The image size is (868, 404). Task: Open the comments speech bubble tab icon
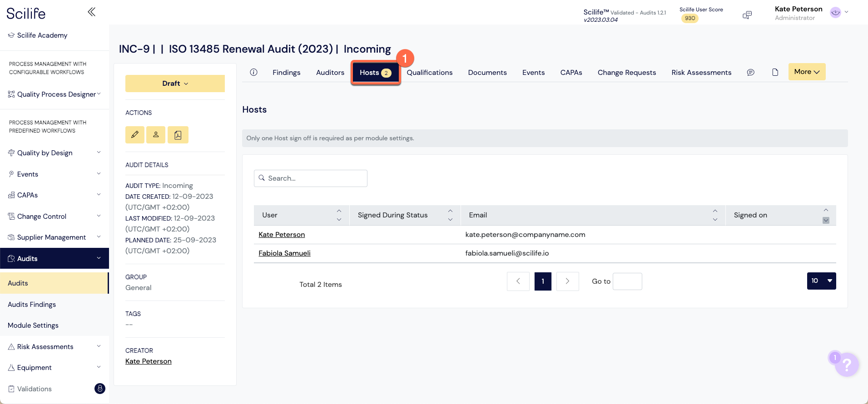click(751, 72)
